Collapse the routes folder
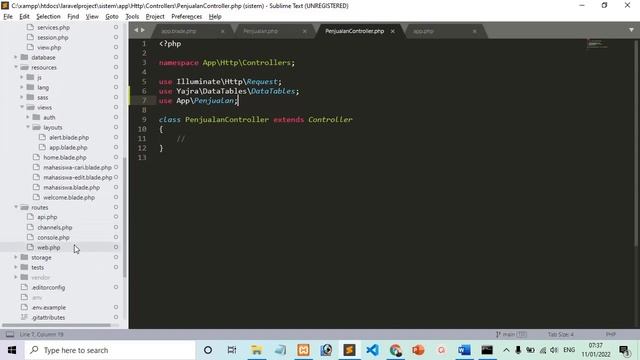Screen dimensions: 640x360 pyautogui.click(x=16, y=207)
